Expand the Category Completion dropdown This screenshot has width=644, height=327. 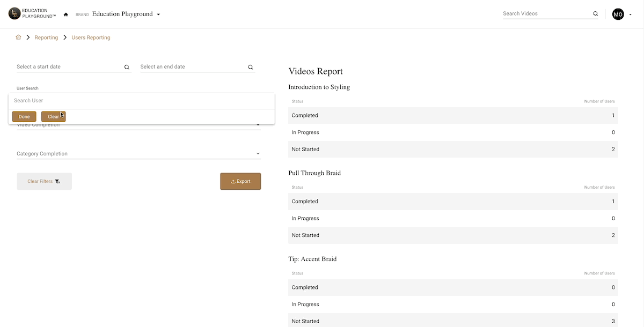pos(258,153)
